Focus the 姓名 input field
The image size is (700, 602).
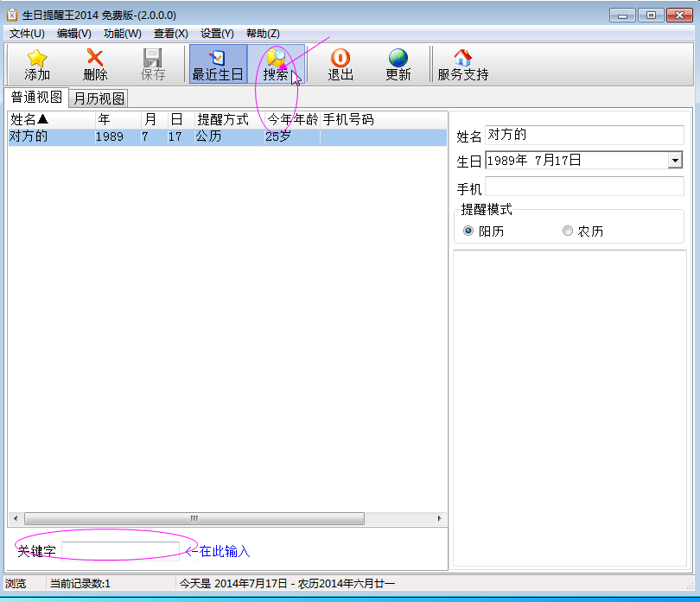(x=584, y=135)
